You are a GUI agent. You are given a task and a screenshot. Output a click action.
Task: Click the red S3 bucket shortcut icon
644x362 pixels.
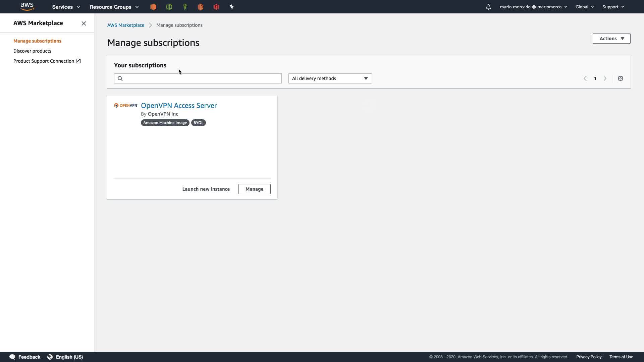click(x=216, y=7)
